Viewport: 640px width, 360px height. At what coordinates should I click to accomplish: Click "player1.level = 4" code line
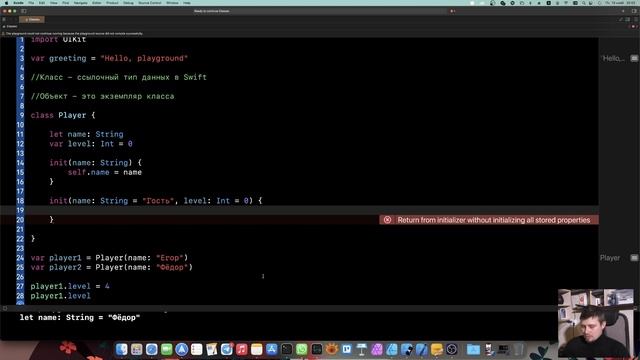(70, 287)
